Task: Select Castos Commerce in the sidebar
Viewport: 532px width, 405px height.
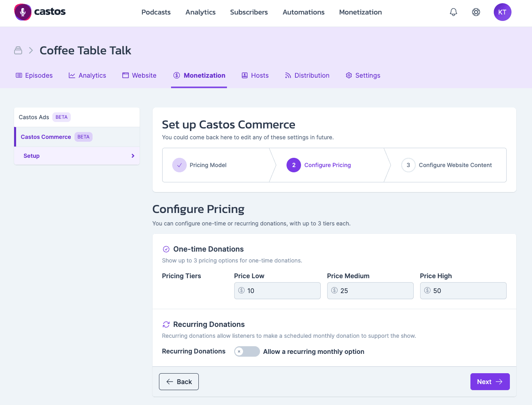Action: tap(77, 137)
